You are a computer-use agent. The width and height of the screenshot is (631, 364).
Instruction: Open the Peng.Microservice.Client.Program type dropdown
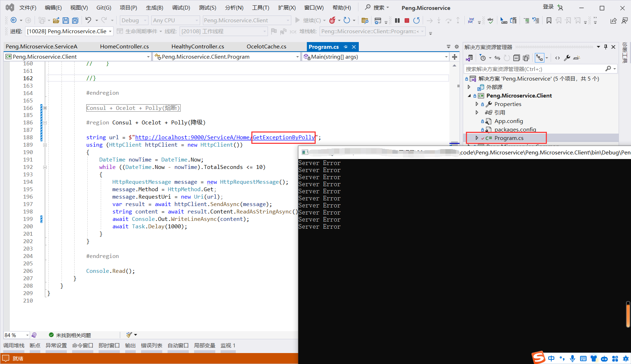(227, 57)
